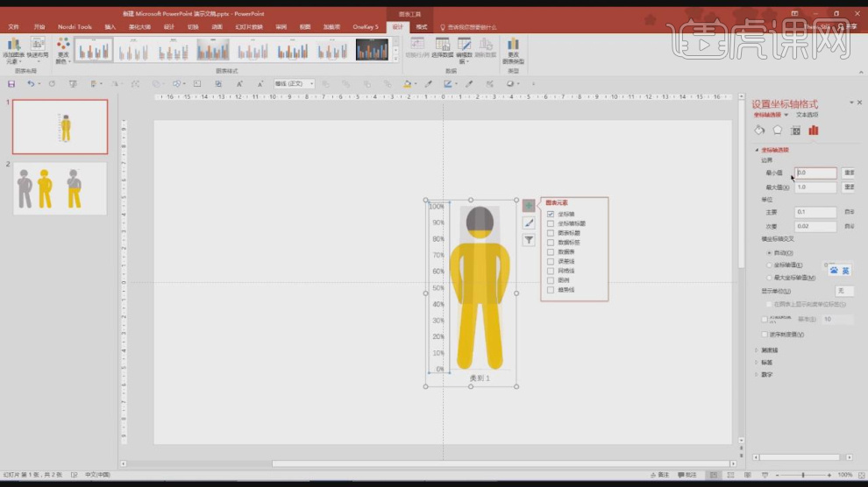Switch to the 文本选项 tab

pyautogui.click(x=807, y=115)
